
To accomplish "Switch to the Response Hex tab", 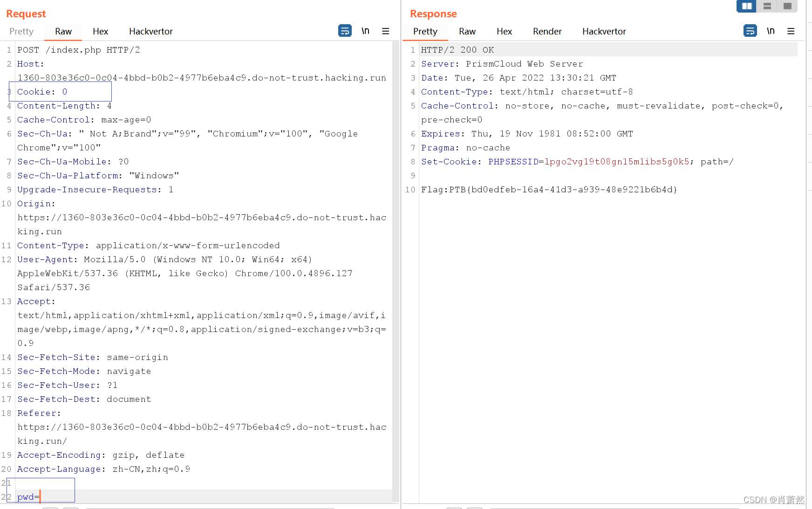I will point(504,31).
